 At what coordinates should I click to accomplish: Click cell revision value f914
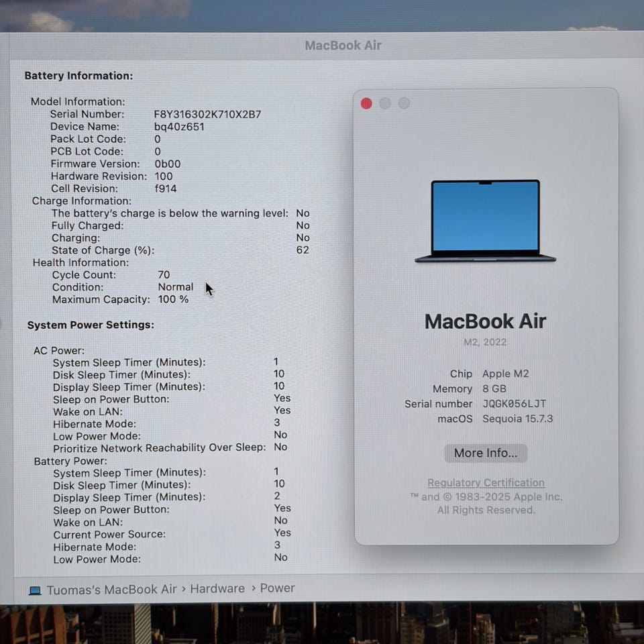coord(166,189)
